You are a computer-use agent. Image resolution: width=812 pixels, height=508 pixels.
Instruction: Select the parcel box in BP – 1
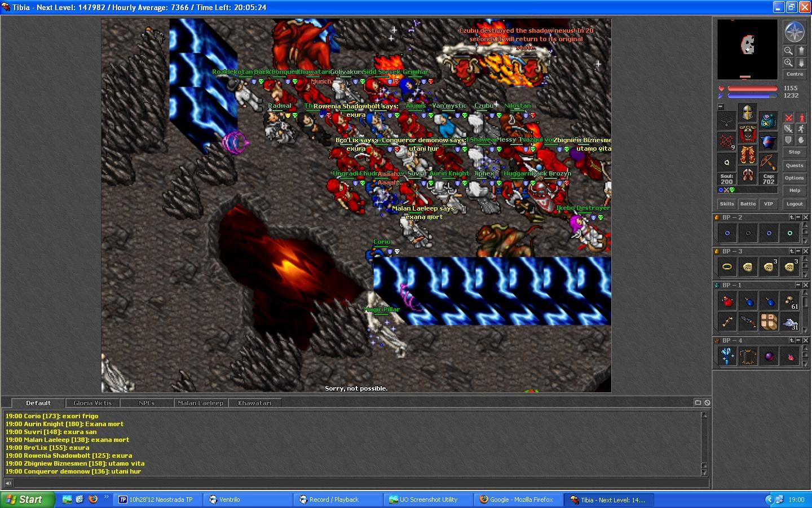[x=769, y=322]
